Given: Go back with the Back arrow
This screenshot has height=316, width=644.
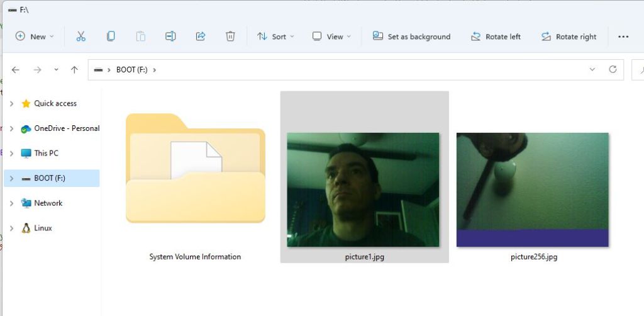Looking at the screenshot, I should tap(16, 70).
